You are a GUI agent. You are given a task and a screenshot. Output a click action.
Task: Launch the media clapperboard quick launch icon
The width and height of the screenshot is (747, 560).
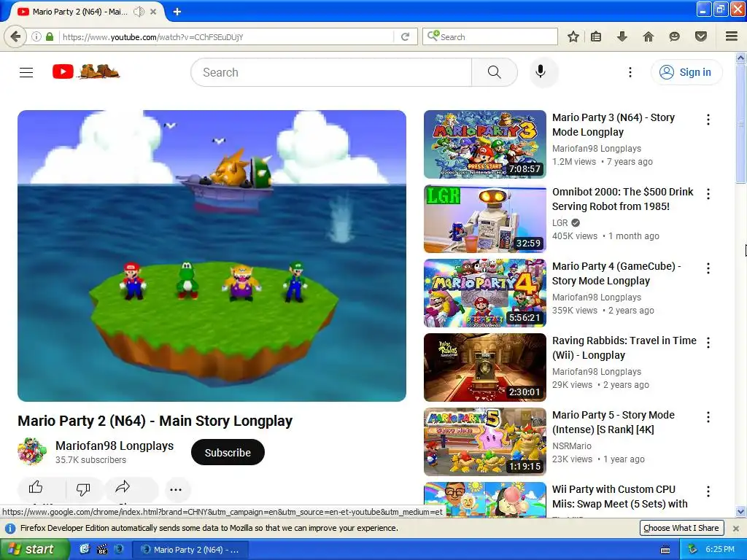[102, 549]
